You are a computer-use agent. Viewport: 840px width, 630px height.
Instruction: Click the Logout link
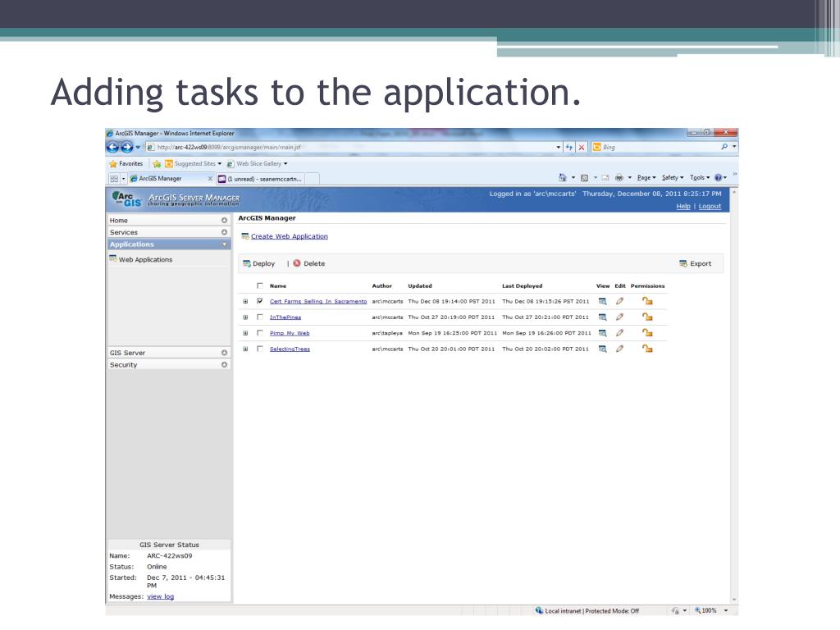[710, 206]
